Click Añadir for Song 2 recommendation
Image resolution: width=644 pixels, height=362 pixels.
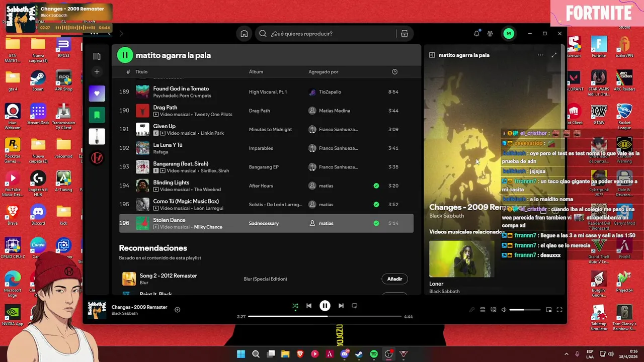394,279
